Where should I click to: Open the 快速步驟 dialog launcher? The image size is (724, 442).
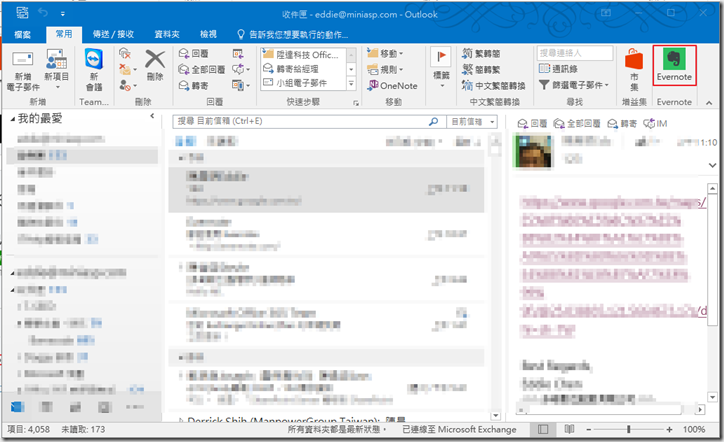[x=356, y=103]
